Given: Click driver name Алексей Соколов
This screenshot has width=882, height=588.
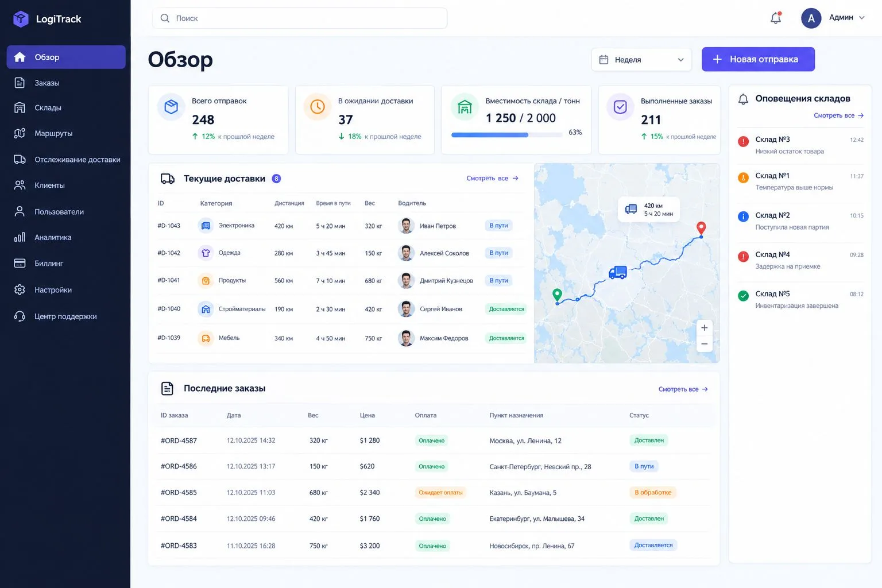Looking at the screenshot, I should [x=444, y=253].
